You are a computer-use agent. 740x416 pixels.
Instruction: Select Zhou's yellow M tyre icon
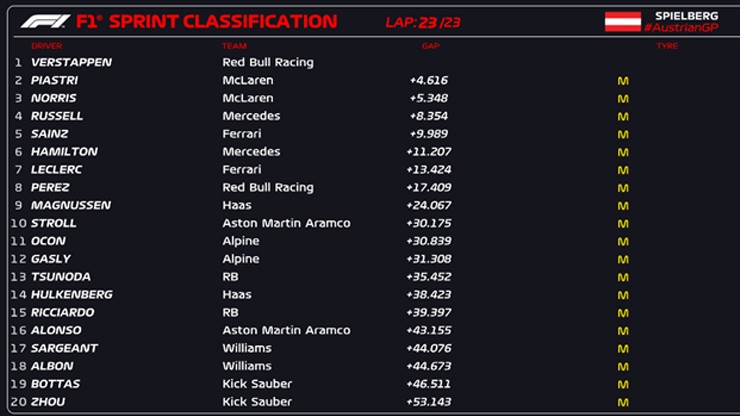pos(623,402)
